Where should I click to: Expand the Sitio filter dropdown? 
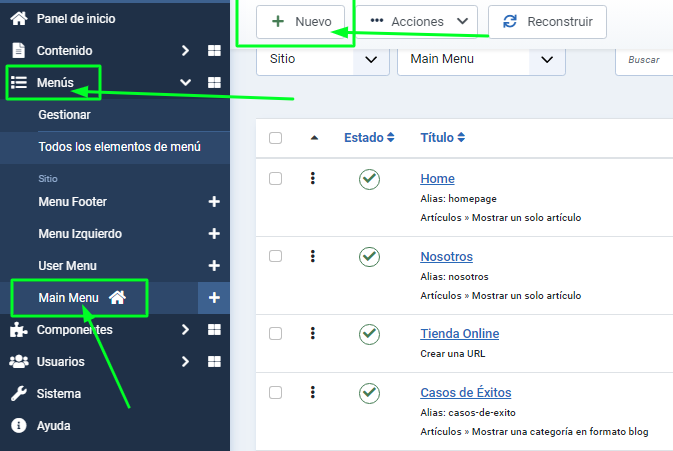click(322, 59)
